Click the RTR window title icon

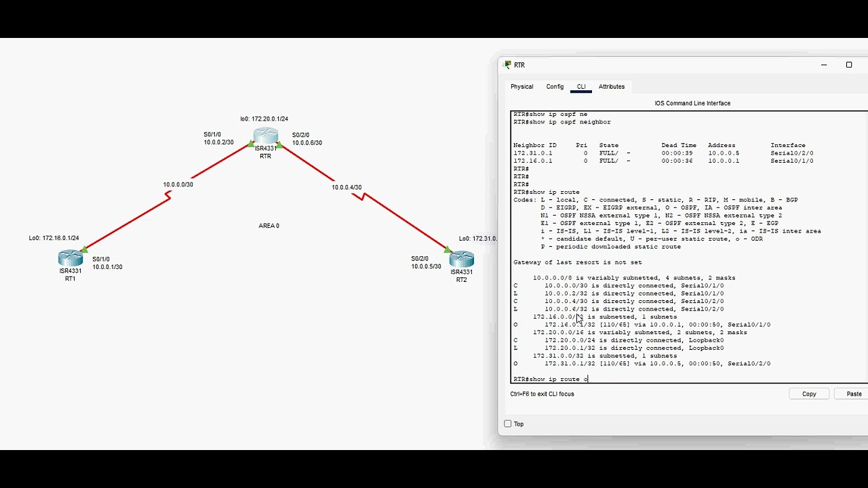point(508,65)
